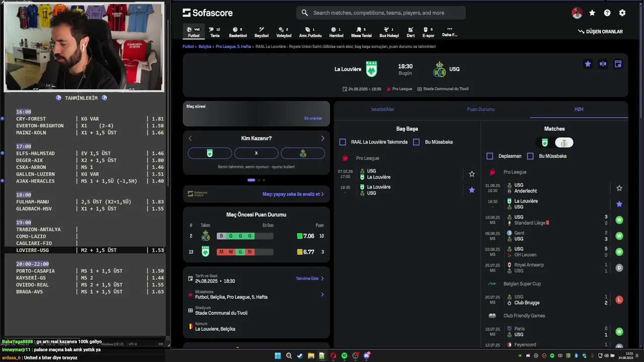The width and height of the screenshot is (644, 362).
Task: Check the Deplasman checkbox
Action: (x=490, y=156)
